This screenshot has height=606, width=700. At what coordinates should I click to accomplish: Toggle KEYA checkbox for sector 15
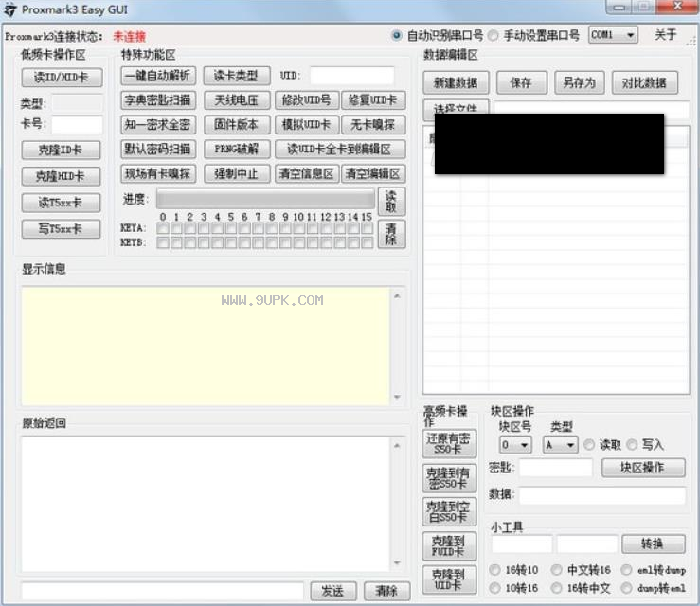point(367,228)
